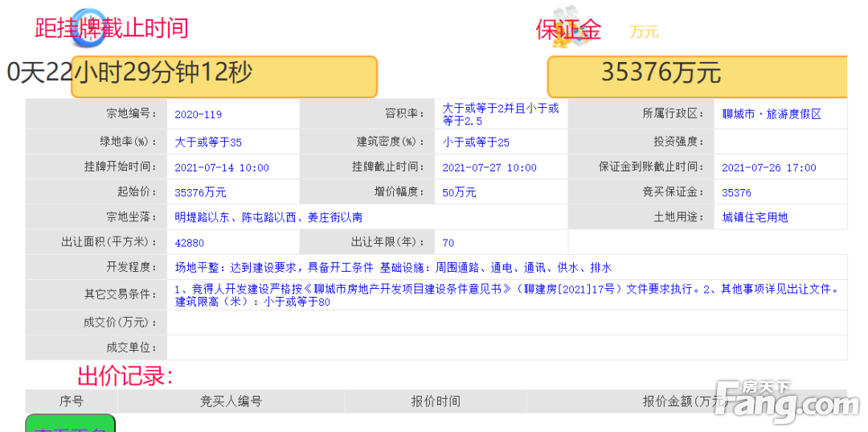868x432 pixels.
Task: Click listing start time 2021-07-14 10:00
Action: (222, 168)
